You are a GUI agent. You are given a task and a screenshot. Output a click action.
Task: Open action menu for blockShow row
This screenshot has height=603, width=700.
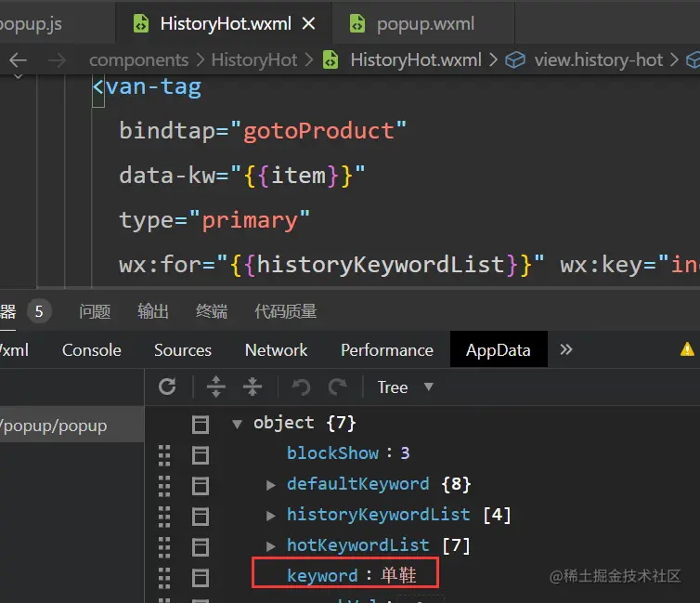(201, 455)
